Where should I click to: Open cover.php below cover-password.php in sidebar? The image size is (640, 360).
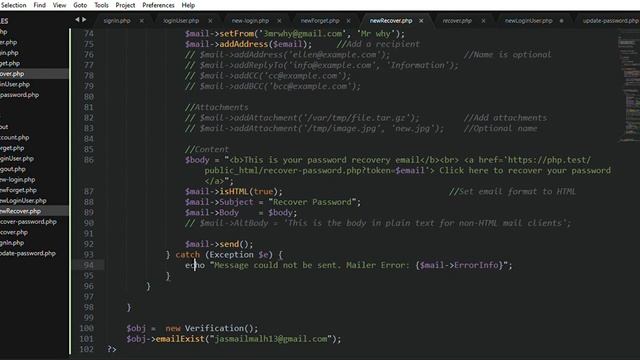14,233
